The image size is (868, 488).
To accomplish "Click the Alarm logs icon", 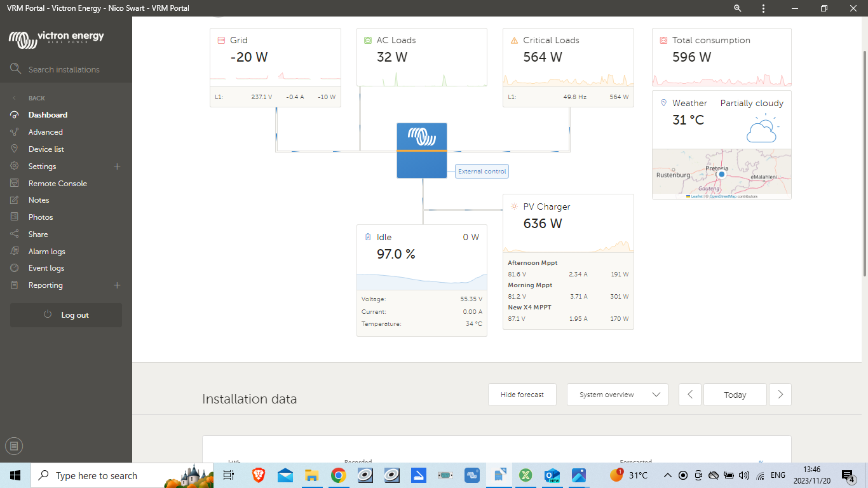I will tap(15, 252).
